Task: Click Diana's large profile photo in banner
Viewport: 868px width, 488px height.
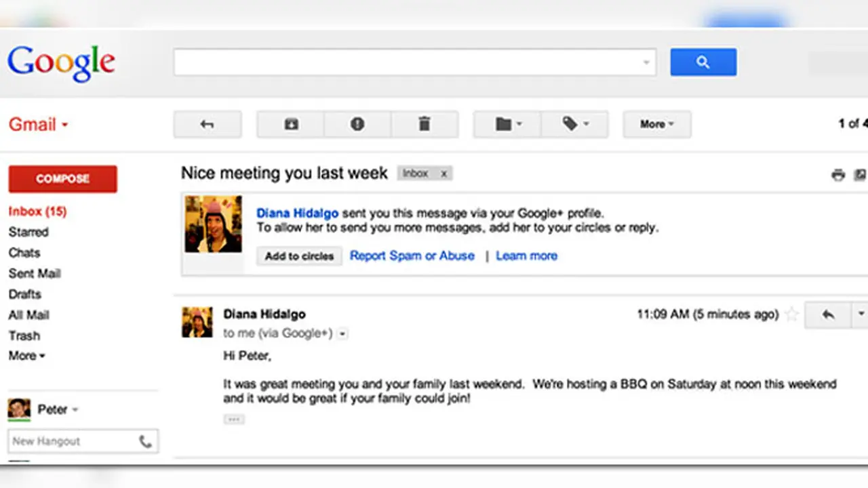Action: (213, 224)
